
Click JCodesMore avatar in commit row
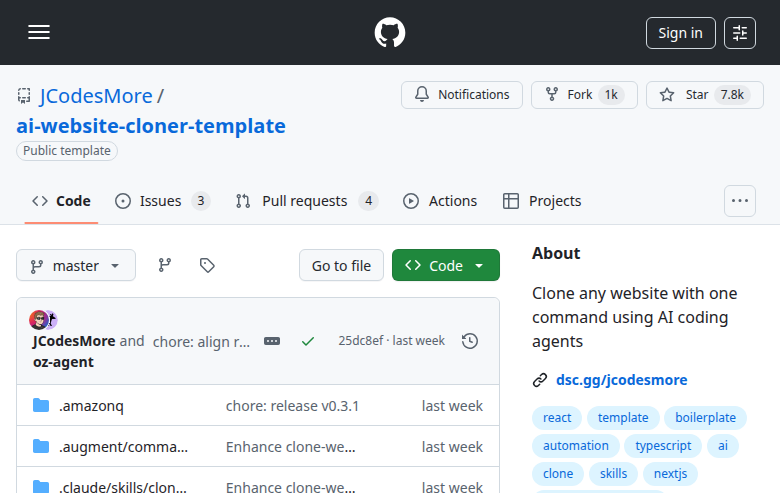pyautogui.click(x=38, y=320)
